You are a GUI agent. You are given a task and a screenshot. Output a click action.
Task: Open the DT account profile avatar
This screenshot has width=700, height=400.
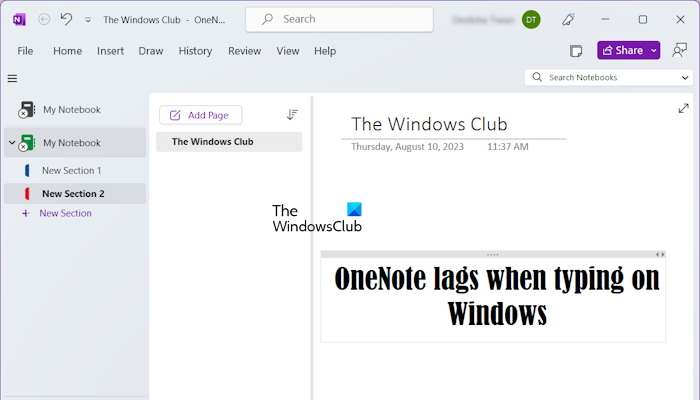pos(531,20)
